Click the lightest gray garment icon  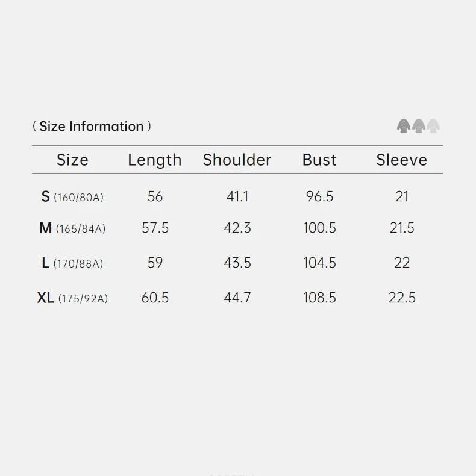pos(433,126)
